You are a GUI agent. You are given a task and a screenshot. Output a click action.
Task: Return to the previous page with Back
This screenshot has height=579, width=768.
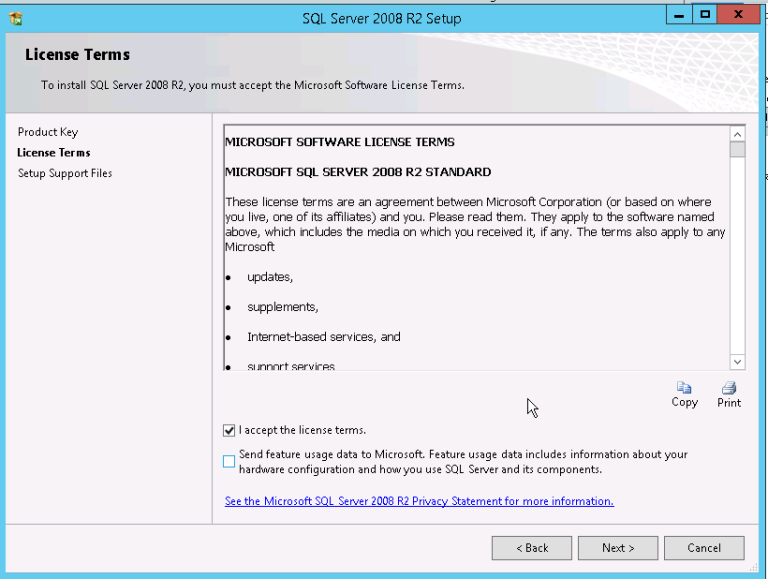coord(532,548)
